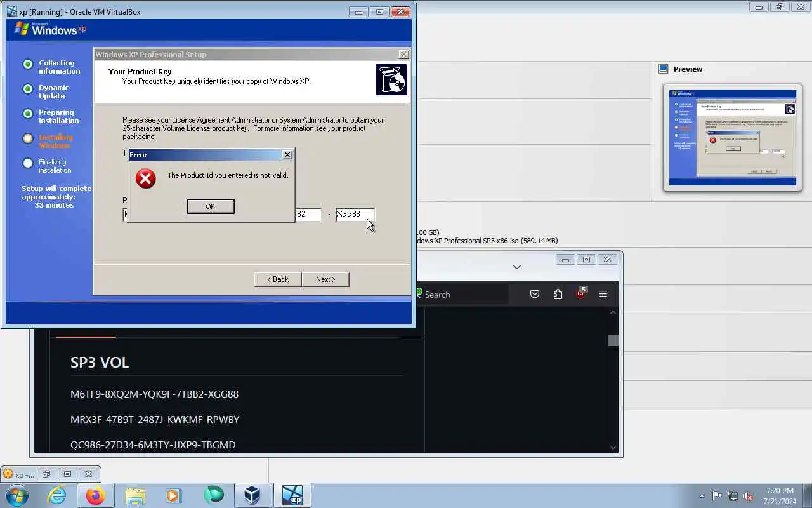The width and height of the screenshot is (812, 508).
Task: Minimize the xp VirtualBox VM window
Action: [x=358, y=11]
